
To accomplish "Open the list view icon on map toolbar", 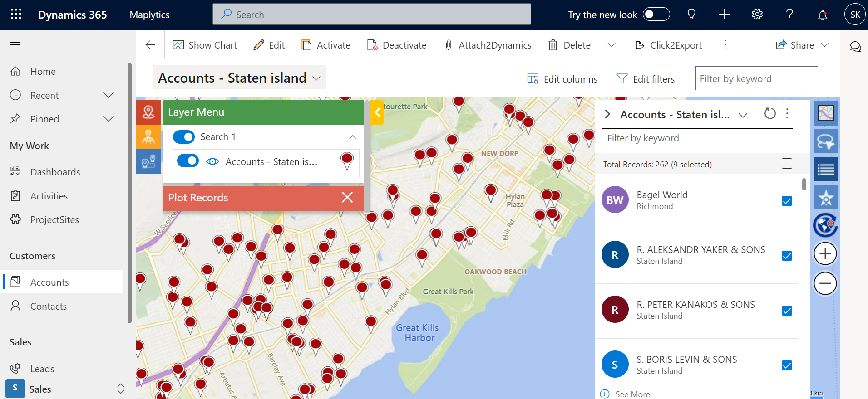I will 826,170.
